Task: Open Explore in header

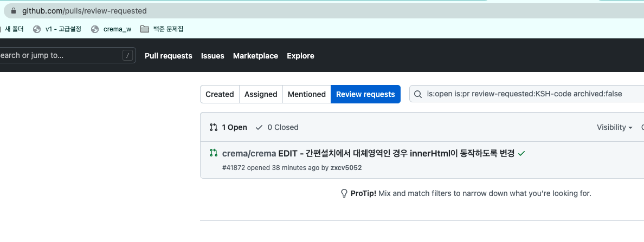Action: point(301,56)
